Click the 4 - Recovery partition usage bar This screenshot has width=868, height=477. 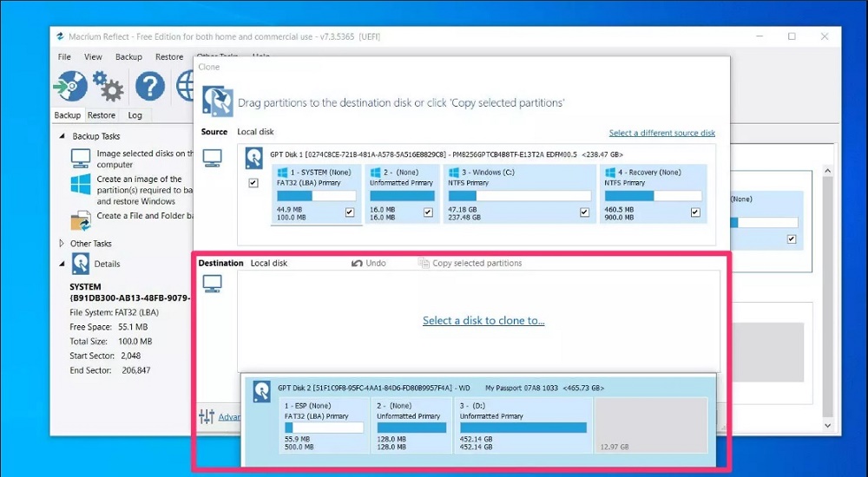654,196
